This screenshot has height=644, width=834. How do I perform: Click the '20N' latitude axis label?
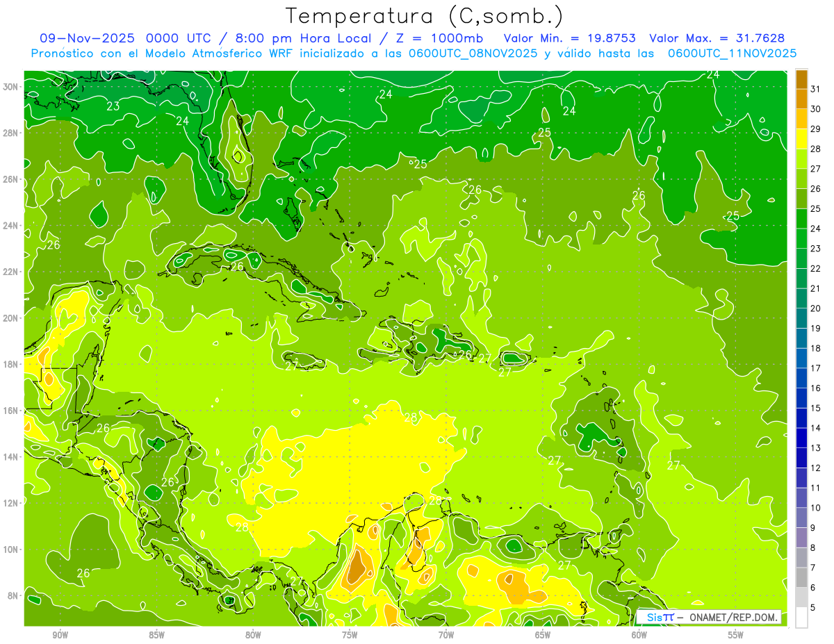coord(11,317)
